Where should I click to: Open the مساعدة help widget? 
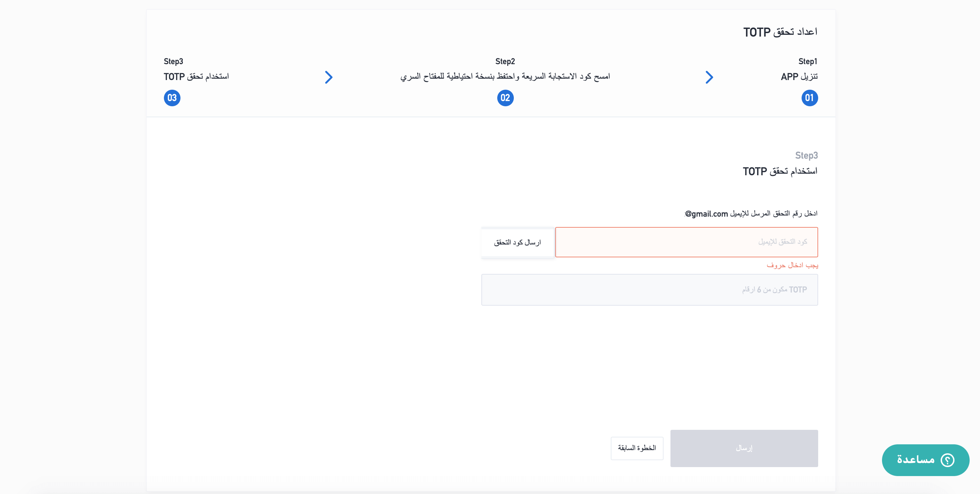tap(925, 460)
